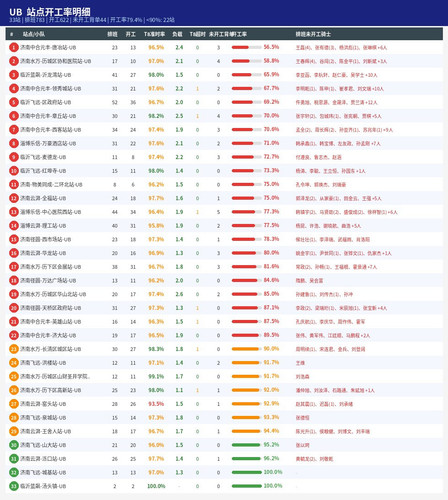Click the red progress bar beside 65.9%
This screenshot has height=500, width=448.
(246, 75)
